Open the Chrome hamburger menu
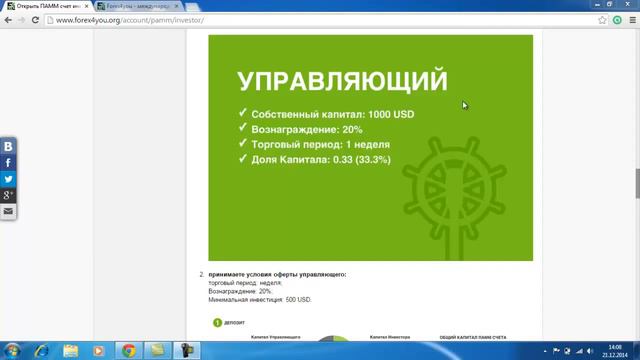The height and width of the screenshot is (360, 640). 632,20
